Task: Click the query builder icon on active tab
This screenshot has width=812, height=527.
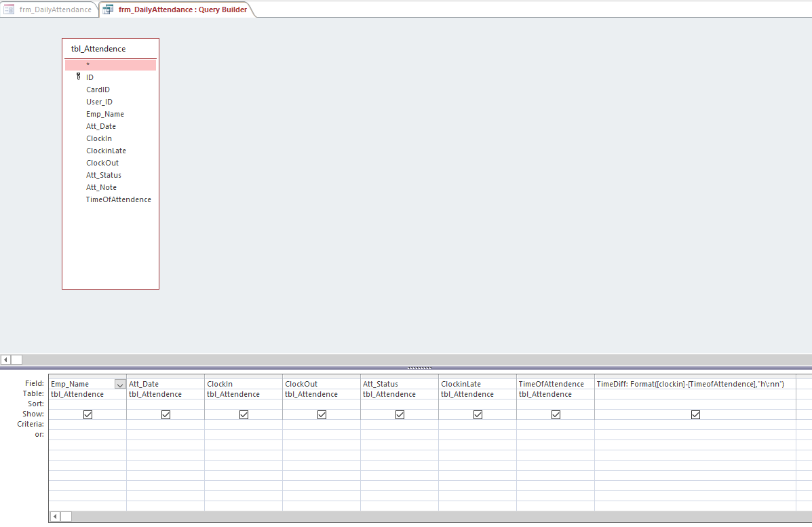Action: 108,9
